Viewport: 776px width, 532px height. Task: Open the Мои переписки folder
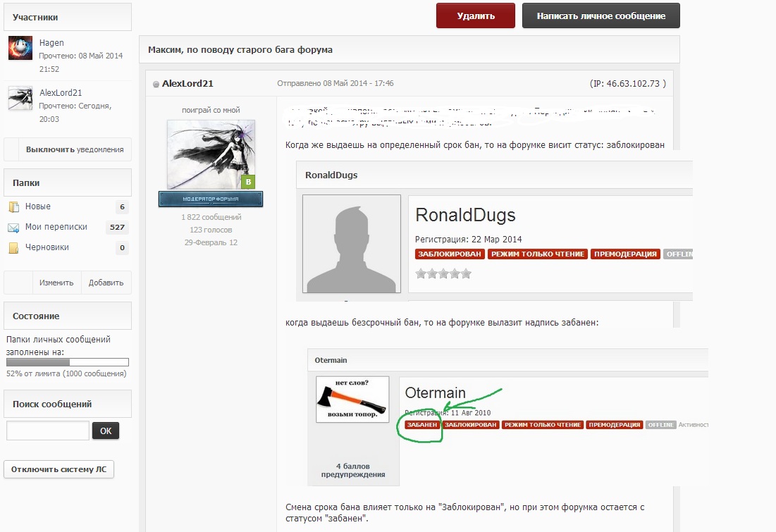[x=56, y=227]
